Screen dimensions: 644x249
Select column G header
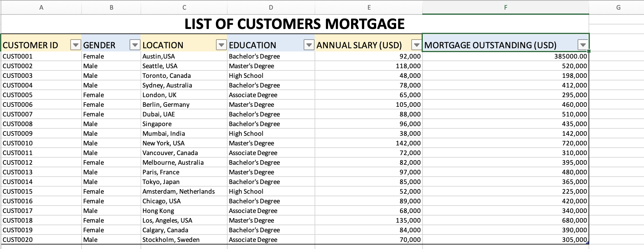(x=618, y=7)
